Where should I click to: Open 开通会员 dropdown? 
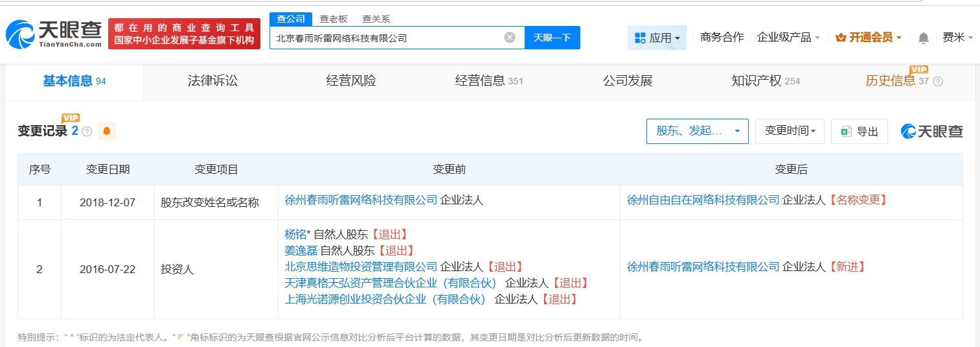point(869,37)
